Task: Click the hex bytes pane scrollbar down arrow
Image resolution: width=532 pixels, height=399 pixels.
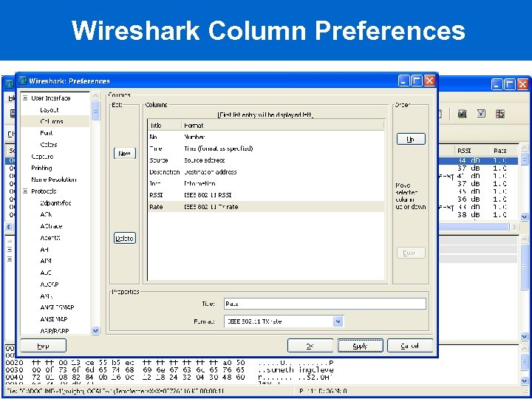Action: [525, 381]
